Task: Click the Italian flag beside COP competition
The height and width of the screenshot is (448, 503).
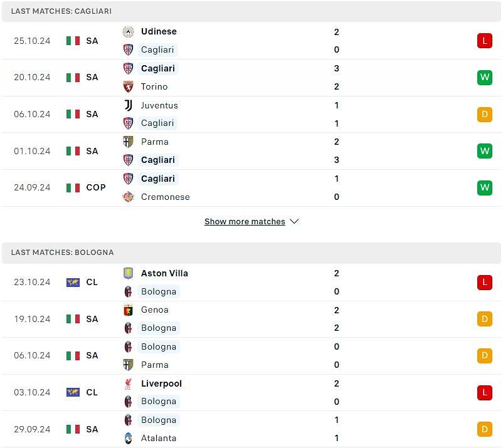Action: pos(73,187)
